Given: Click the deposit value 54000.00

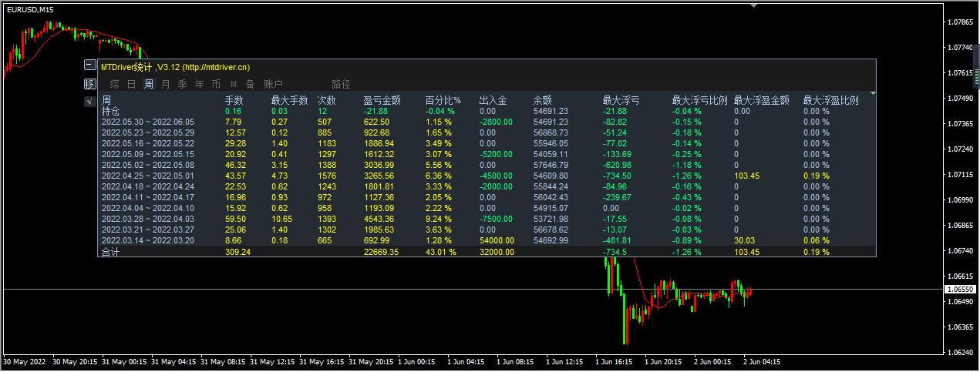Looking at the screenshot, I should pos(497,240).
